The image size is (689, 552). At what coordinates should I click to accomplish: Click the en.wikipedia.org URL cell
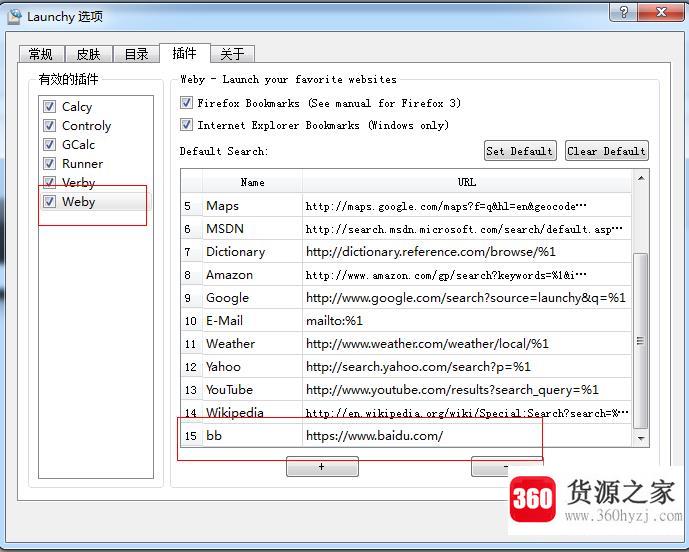pyautogui.click(x=467, y=412)
